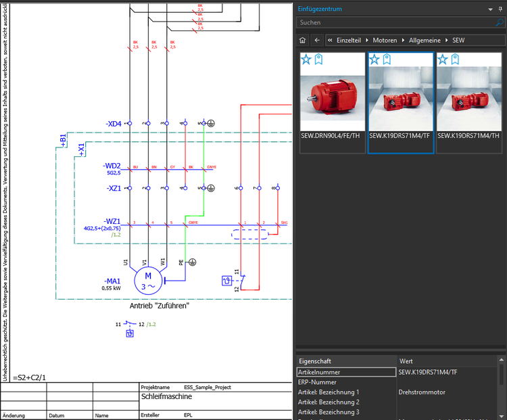
Task: Toggle favorite star on SEW.DRN90L4/FE/TH
Action: coord(307,60)
